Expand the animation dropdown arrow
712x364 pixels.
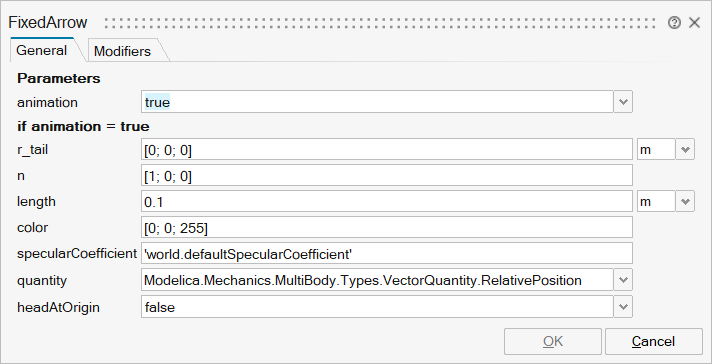tap(623, 102)
